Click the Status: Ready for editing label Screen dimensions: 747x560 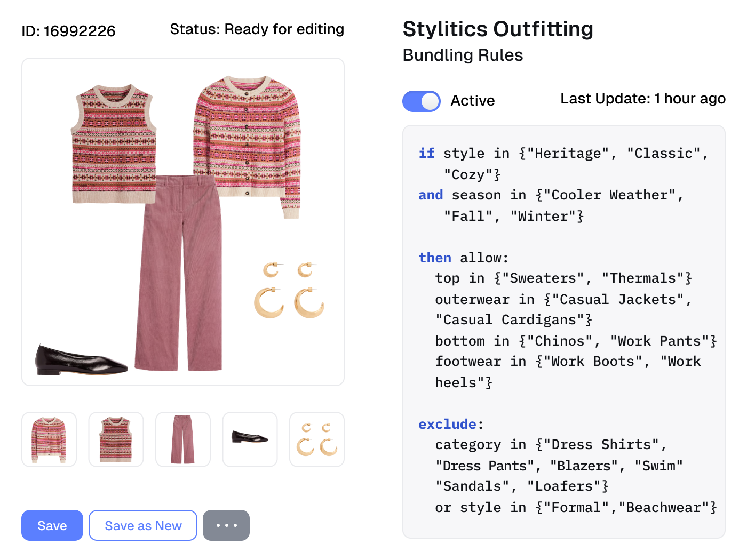point(257,29)
